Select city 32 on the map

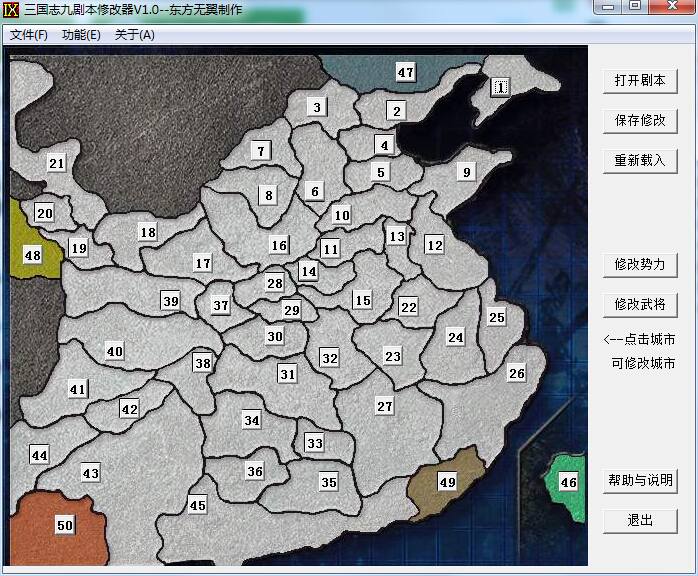329,358
